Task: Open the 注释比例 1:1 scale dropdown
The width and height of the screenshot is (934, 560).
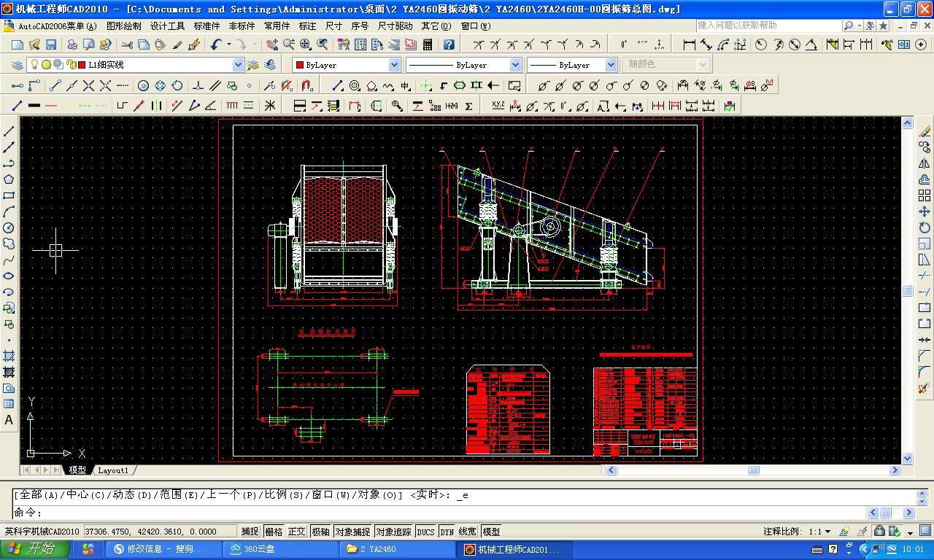Action: click(x=827, y=532)
